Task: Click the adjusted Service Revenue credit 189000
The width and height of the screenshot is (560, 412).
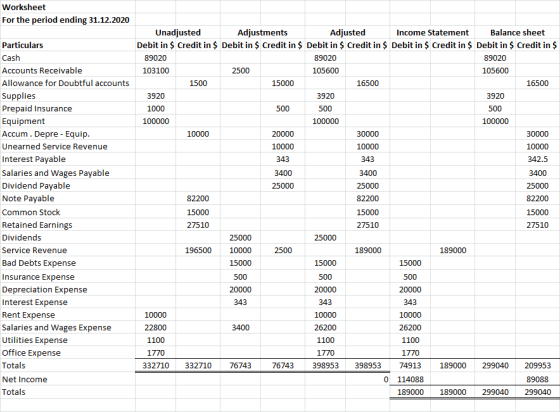Action: (368, 250)
